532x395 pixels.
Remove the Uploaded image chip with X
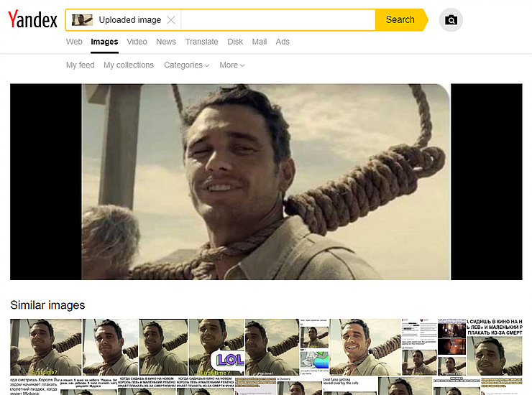pyautogui.click(x=170, y=20)
